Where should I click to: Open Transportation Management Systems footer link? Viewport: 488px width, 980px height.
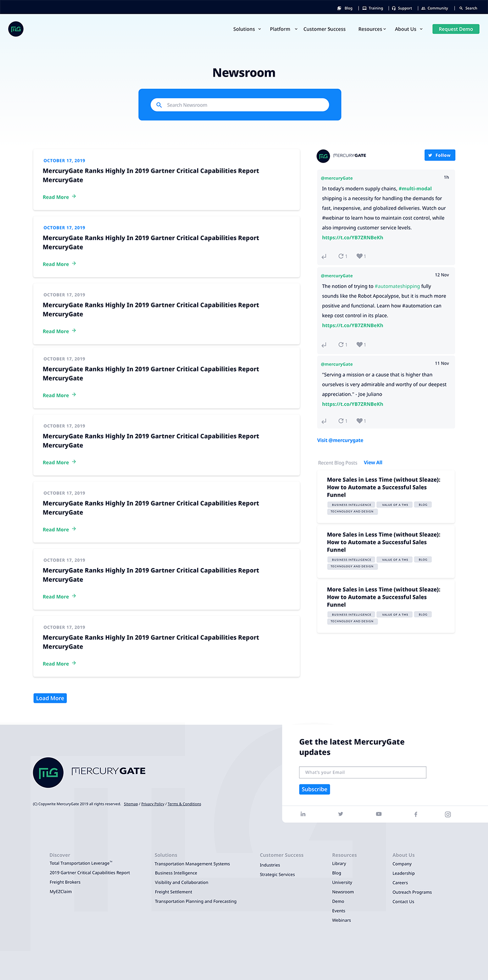pyautogui.click(x=192, y=864)
